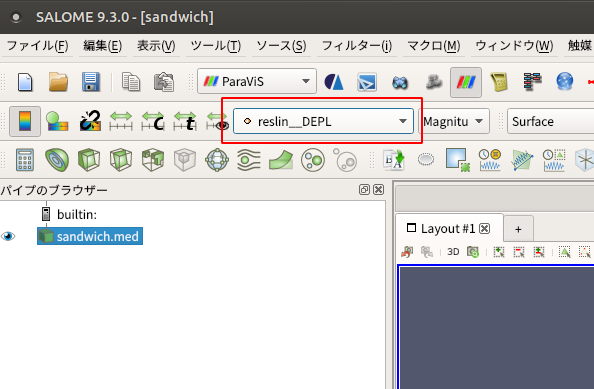594x389 pixels.
Task: Apply the Calculator filter
Action: pos(25,160)
